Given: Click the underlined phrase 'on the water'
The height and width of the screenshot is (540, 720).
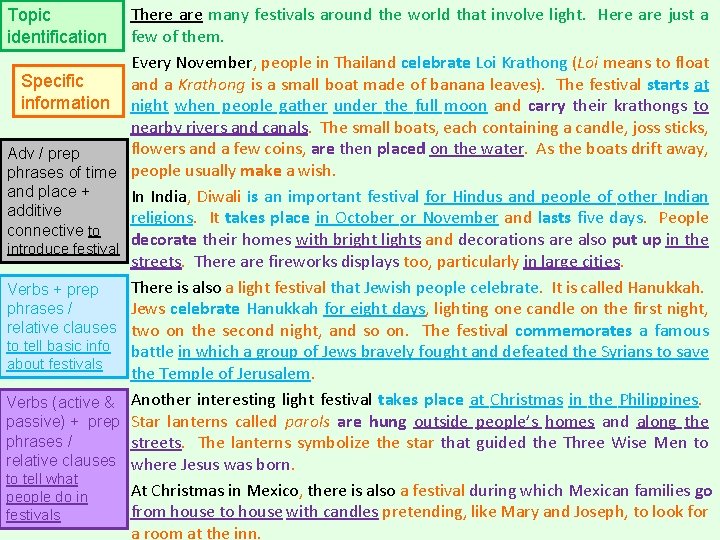Looking at the screenshot, I should click(477, 149).
